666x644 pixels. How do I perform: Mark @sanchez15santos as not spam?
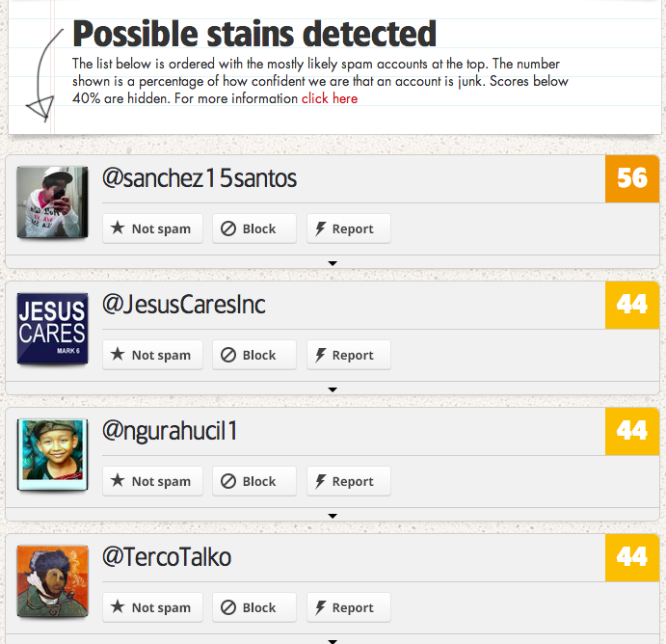pos(152,228)
